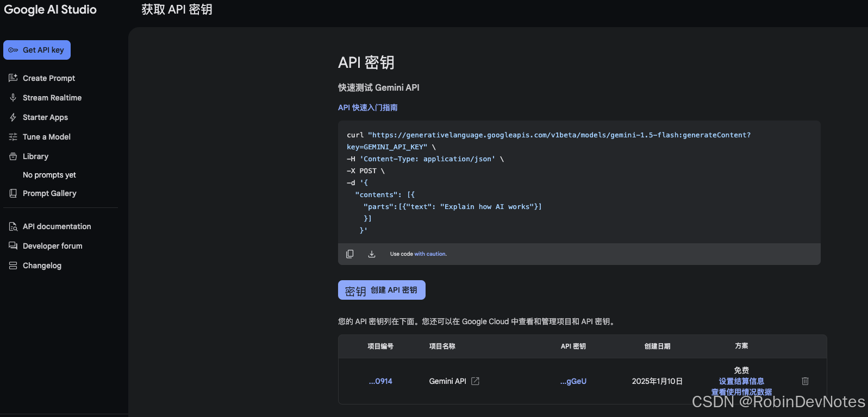The width and height of the screenshot is (868, 417).
Task: Click the 获取 API 密钥 page title
Action: (177, 10)
